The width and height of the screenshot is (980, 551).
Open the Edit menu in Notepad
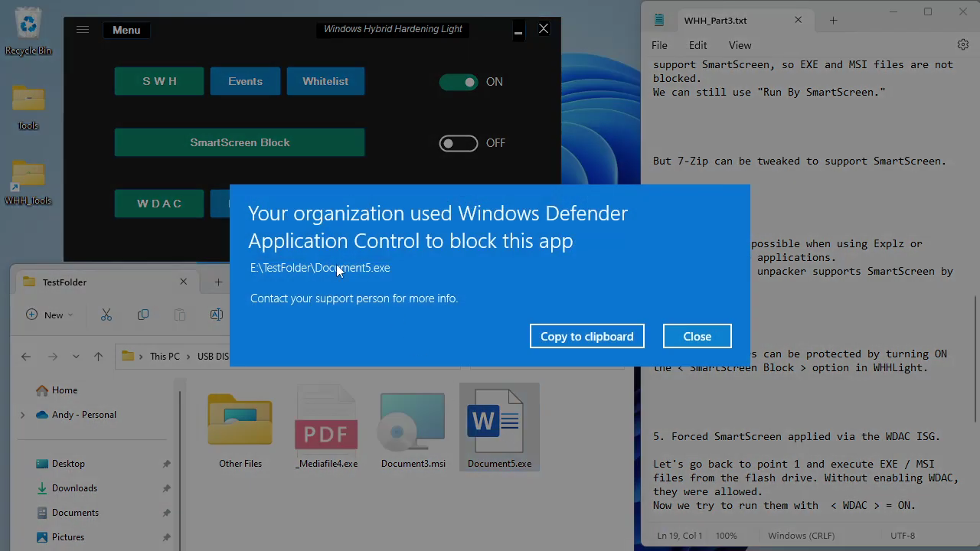697,45
